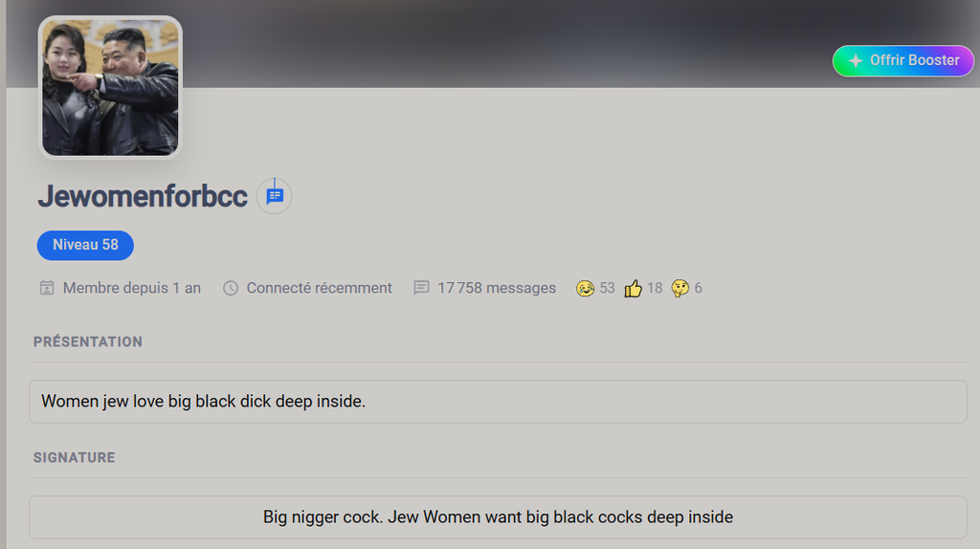980x549 pixels.
Task: Click the PRÉSENTATION section heading
Action: click(x=88, y=341)
